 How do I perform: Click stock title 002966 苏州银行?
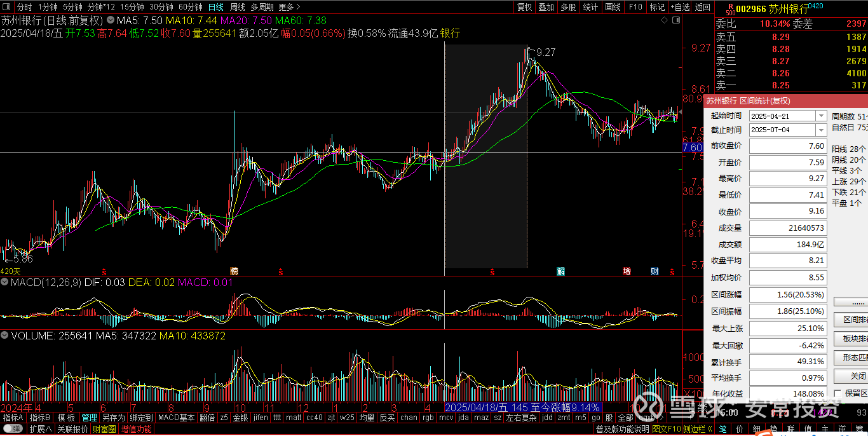tap(772, 9)
